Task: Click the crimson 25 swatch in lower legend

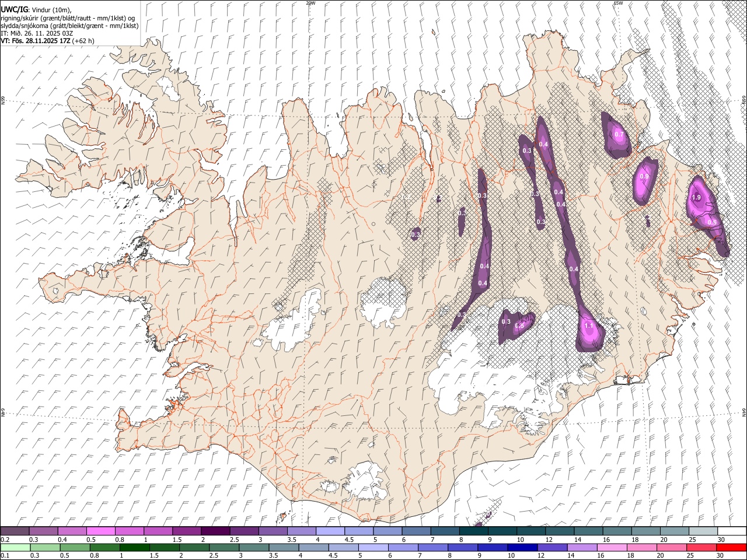Action: pos(702,547)
